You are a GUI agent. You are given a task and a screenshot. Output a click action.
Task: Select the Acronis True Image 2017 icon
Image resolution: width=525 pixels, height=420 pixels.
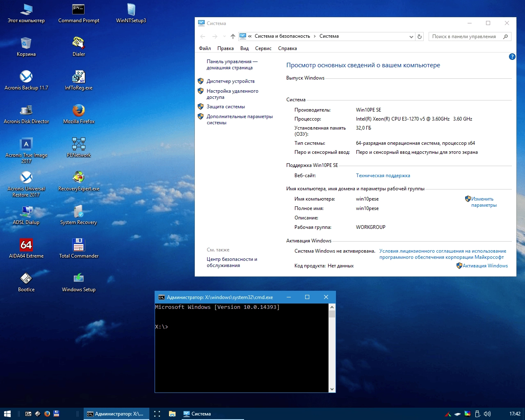click(26, 151)
